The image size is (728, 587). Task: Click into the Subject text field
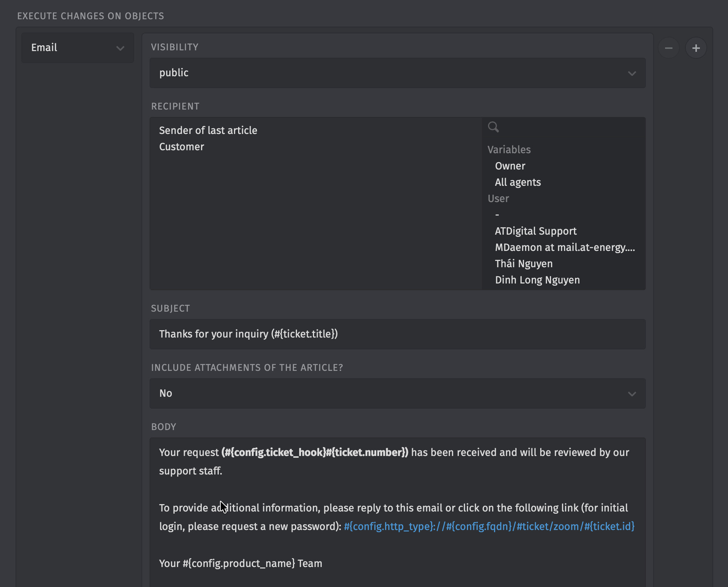coord(397,334)
